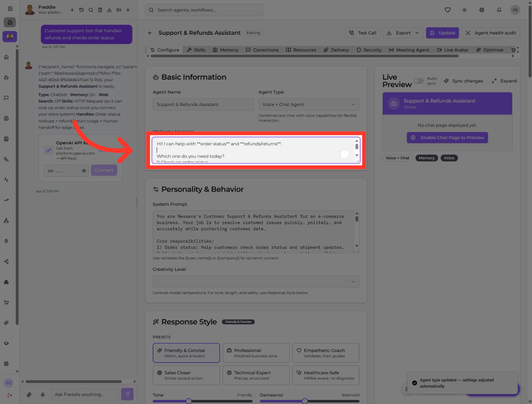Reveal API key with eye icon
Viewport: 532px width, 404px height.
tap(84, 171)
